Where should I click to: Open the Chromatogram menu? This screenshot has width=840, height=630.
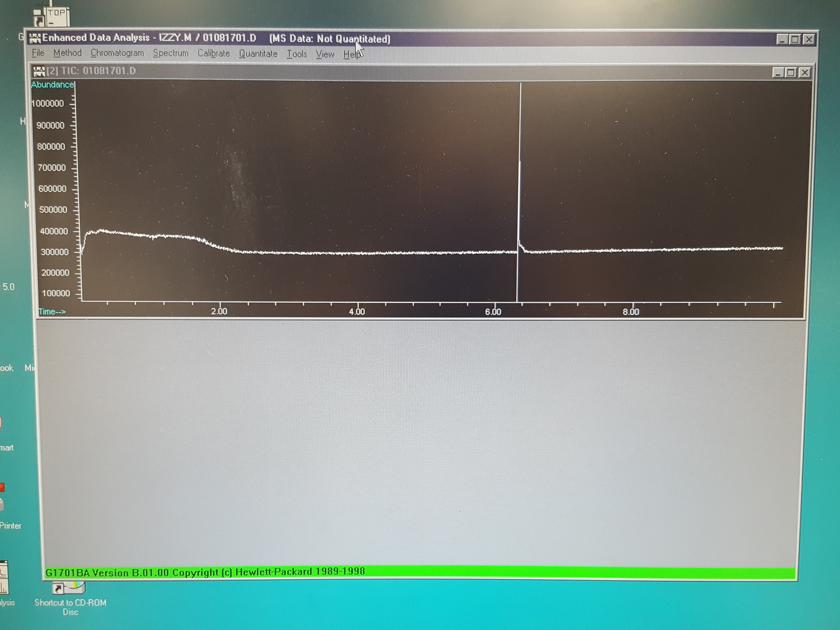tap(117, 53)
